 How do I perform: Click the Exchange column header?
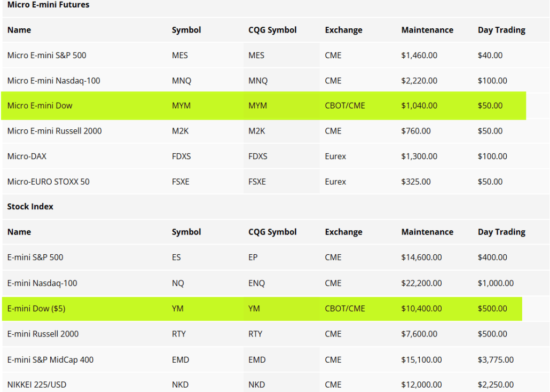pyautogui.click(x=343, y=30)
